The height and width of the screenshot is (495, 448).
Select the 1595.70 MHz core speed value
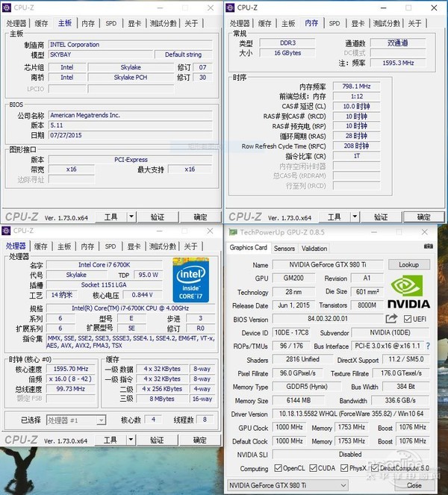(x=71, y=369)
